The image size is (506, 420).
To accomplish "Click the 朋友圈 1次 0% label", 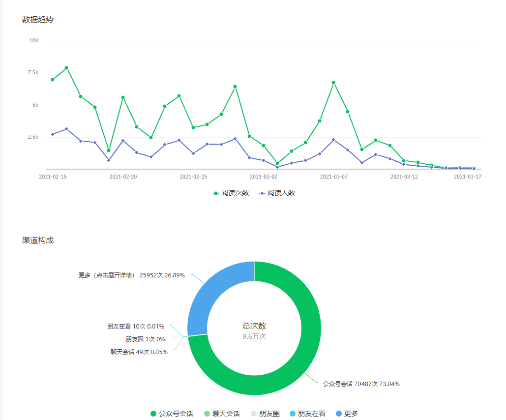I will coord(145,339).
